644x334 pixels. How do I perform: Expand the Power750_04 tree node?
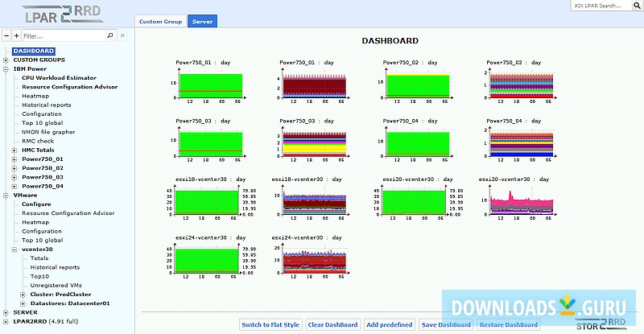tap(14, 187)
